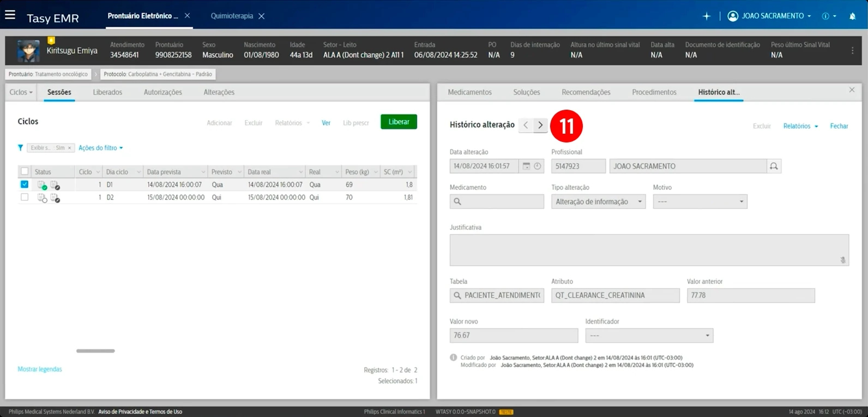This screenshot has width=868, height=417.
Task: Switch to the Alterações tab
Action: click(x=219, y=92)
